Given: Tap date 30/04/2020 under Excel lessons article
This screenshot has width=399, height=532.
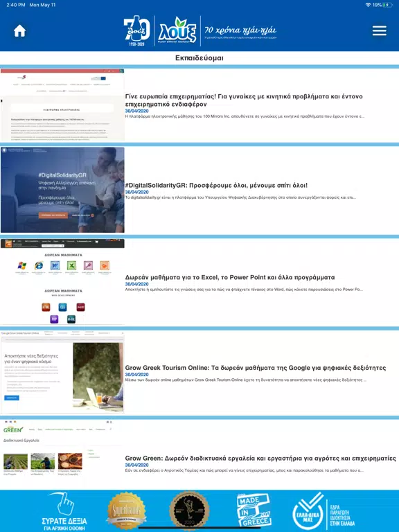Looking at the screenshot, I should click(136, 284).
